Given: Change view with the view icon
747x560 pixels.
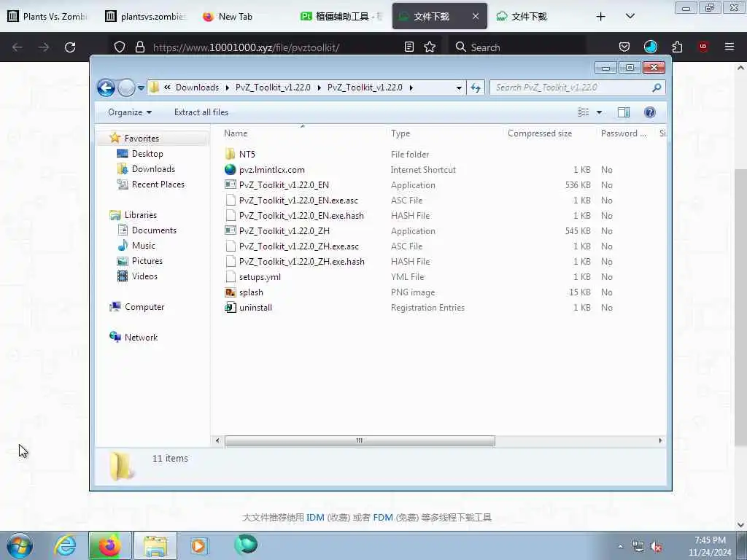Looking at the screenshot, I should tap(584, 112).
